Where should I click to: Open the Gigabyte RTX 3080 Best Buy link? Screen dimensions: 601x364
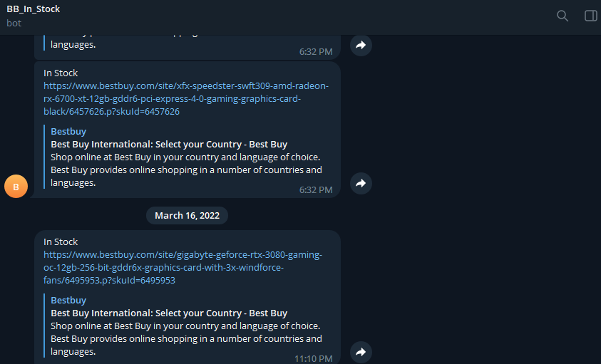183,267
